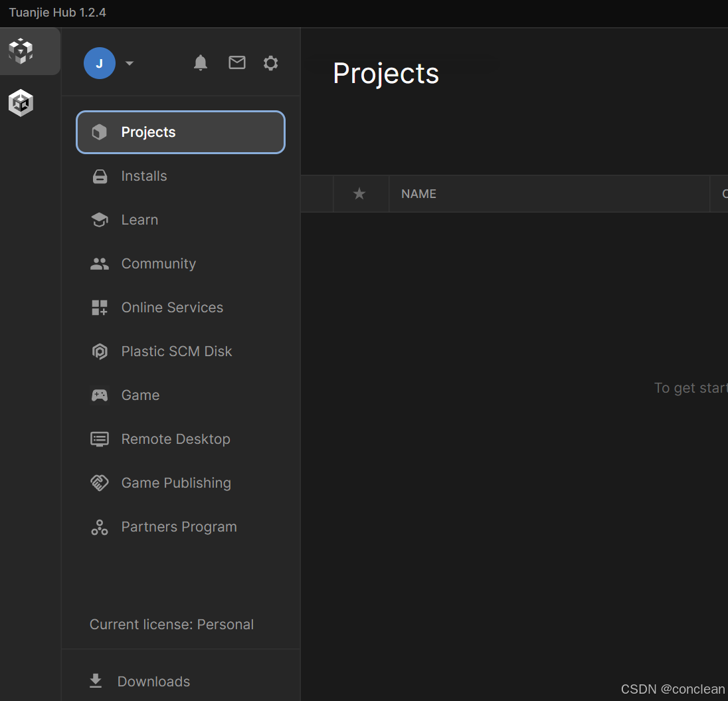728x701 pixels.
Task: Open the Installs section
Action: [x=181, y=176]
